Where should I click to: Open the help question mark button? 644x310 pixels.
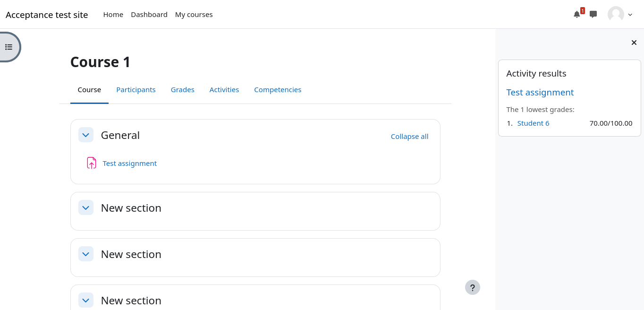(x=472, y=287)
